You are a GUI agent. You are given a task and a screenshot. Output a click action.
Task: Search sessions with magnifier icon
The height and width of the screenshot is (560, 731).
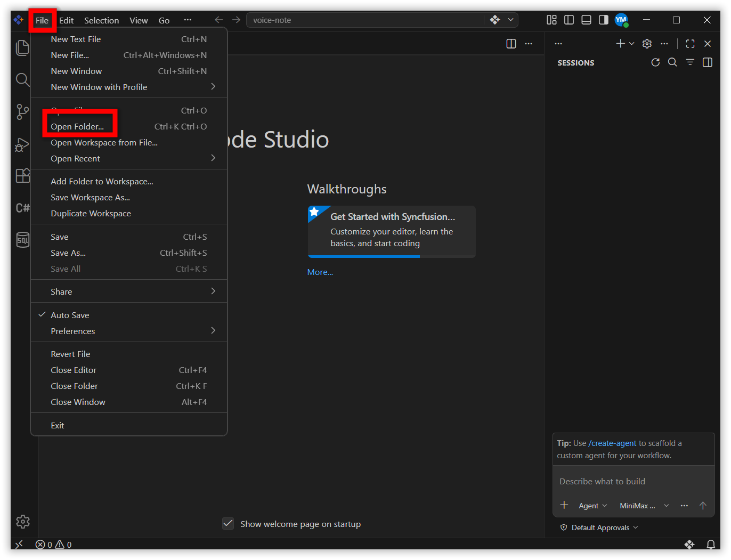[x=672, y=62]
